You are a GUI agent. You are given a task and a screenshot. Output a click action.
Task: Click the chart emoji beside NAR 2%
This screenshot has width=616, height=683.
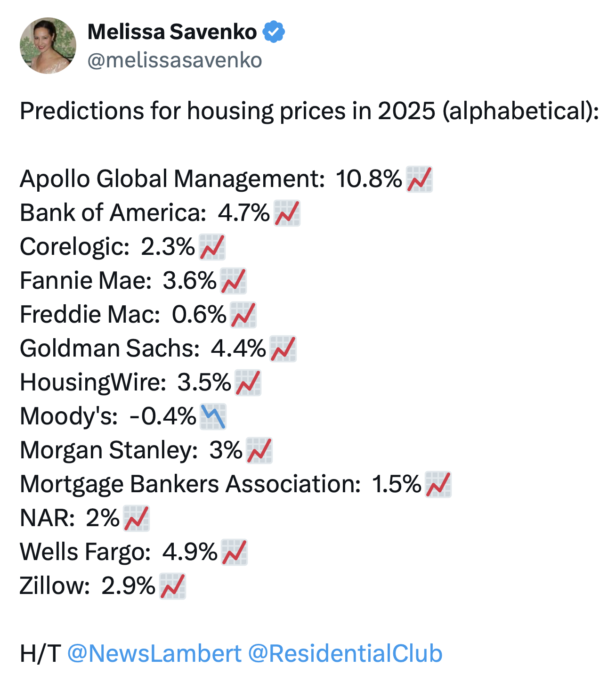pos(136,518)
